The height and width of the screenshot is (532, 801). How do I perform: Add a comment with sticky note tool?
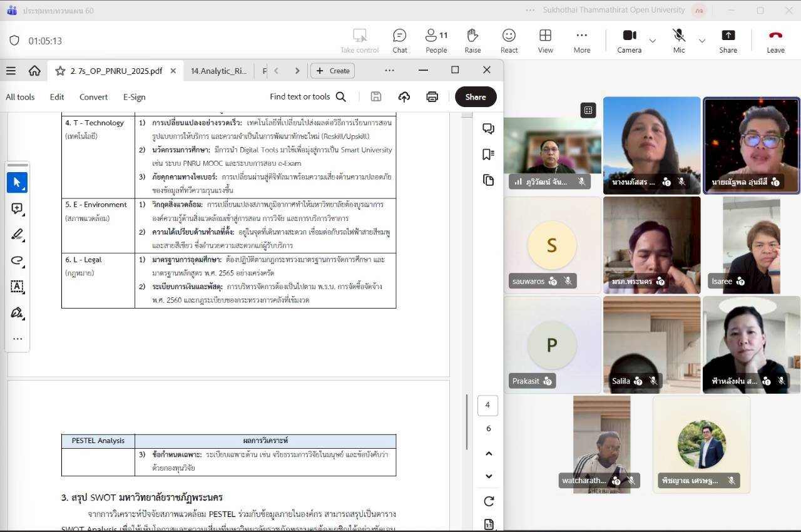tap(18, 209)
